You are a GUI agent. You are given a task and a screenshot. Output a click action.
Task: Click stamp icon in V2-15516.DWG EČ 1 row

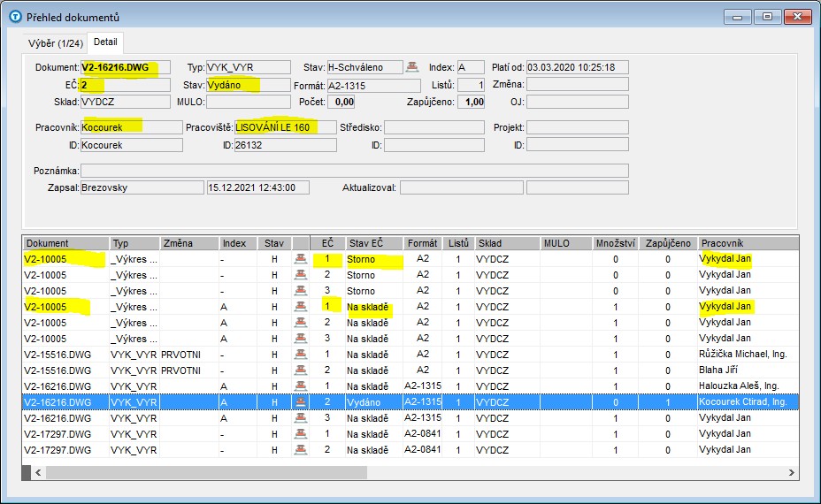pyautogui.click(x=301, y=355)
